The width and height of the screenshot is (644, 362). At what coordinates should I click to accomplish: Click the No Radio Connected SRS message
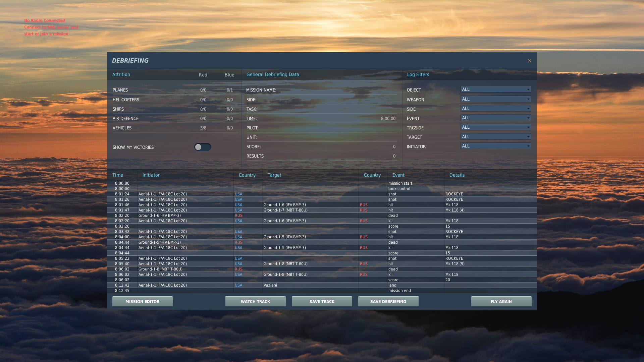point(51,27)
